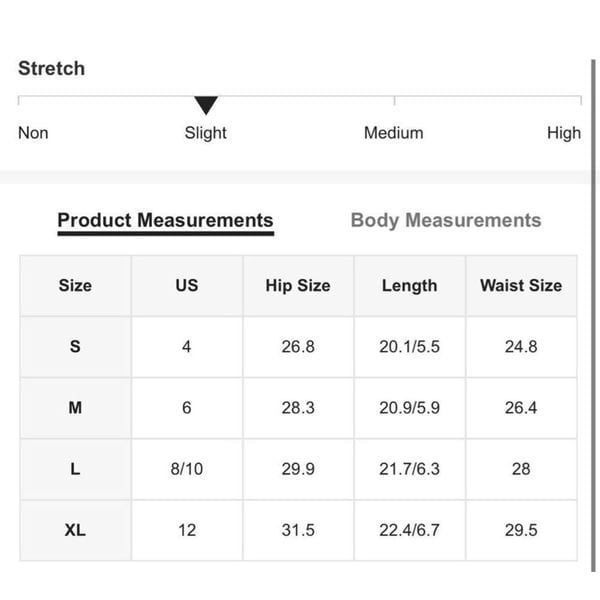Click the vertical scrollbar on right edge

[x=593, y=316]
